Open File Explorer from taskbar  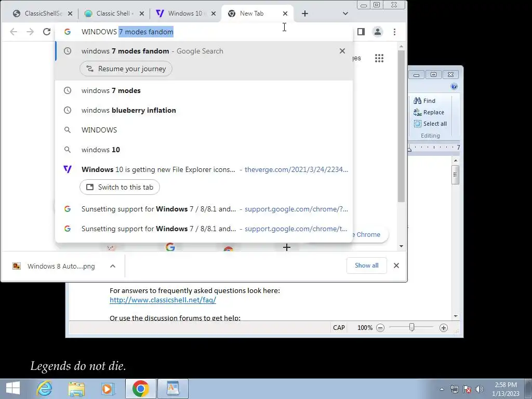[x=77, y=389]
